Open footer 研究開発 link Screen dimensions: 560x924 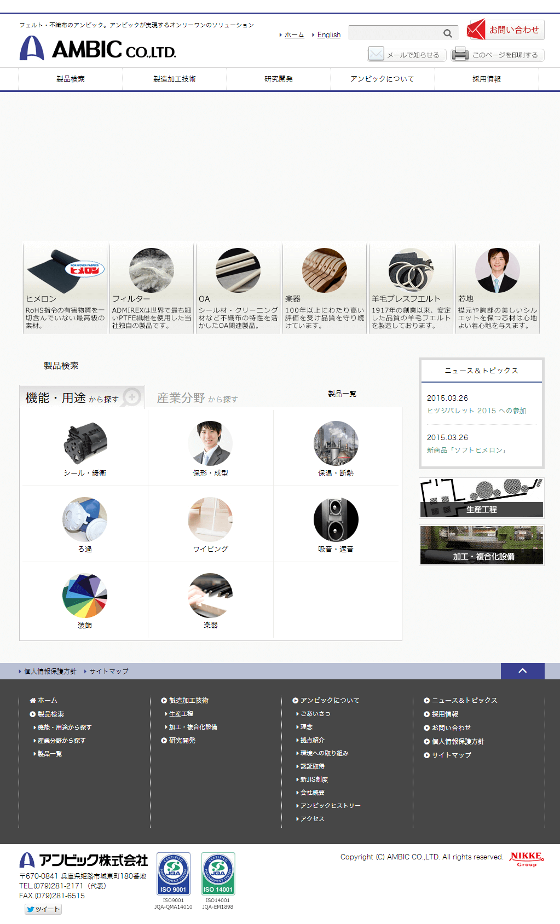[x=178, y=740]
